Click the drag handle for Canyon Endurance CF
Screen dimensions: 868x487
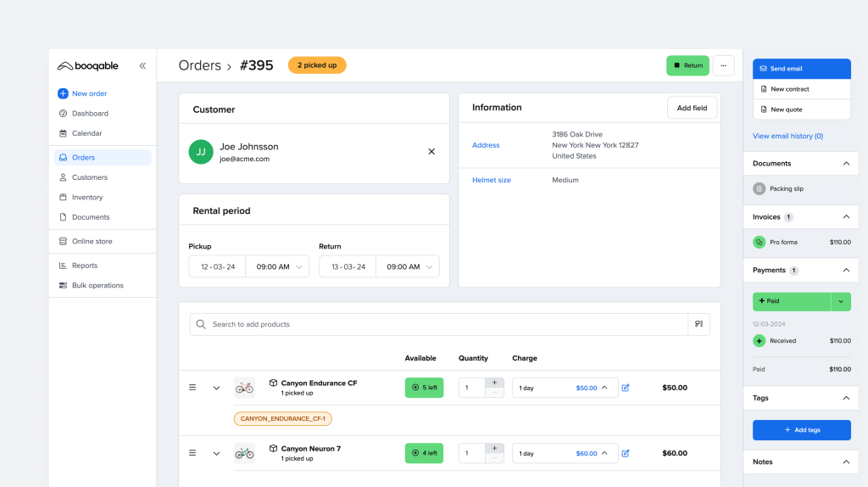(x=192, y=388)
